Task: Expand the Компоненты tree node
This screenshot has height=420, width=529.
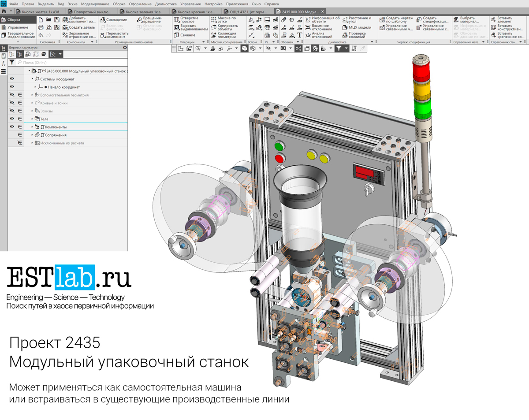Action: click(x=32, y=127)
